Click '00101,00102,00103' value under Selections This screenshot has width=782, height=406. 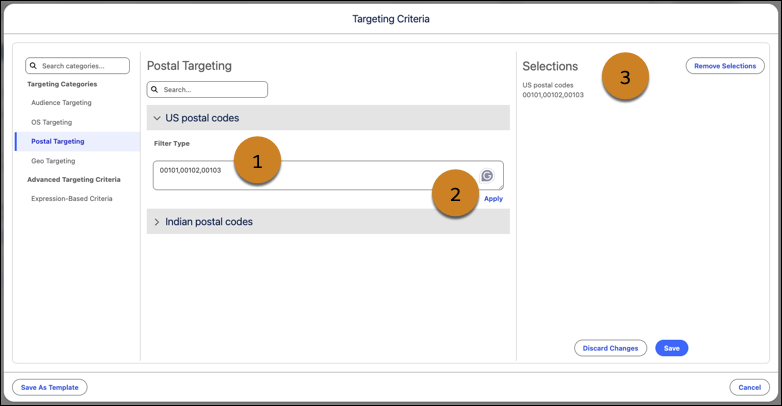pos(553,95)
